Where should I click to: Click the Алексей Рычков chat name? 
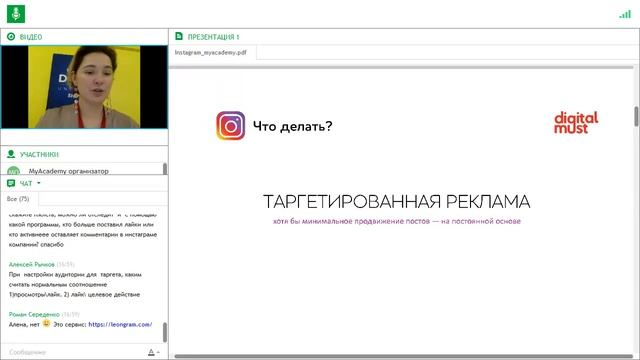point(31,264)
